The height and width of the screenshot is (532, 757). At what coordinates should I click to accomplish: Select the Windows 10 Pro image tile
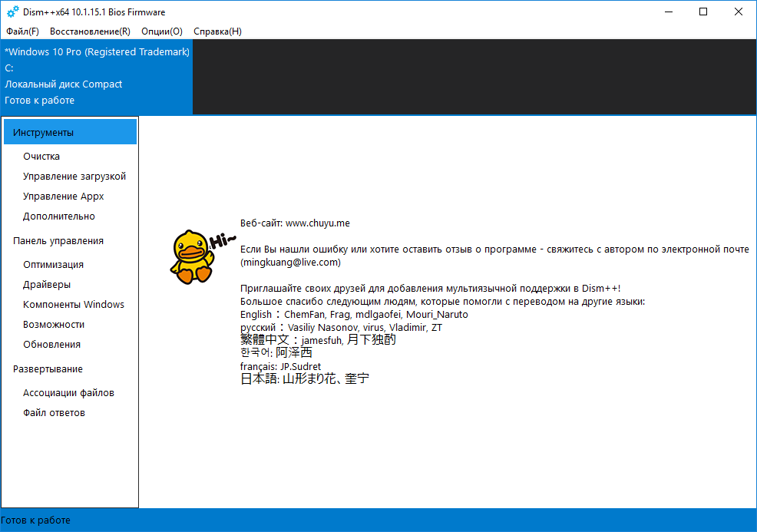[x=97, y=76]
